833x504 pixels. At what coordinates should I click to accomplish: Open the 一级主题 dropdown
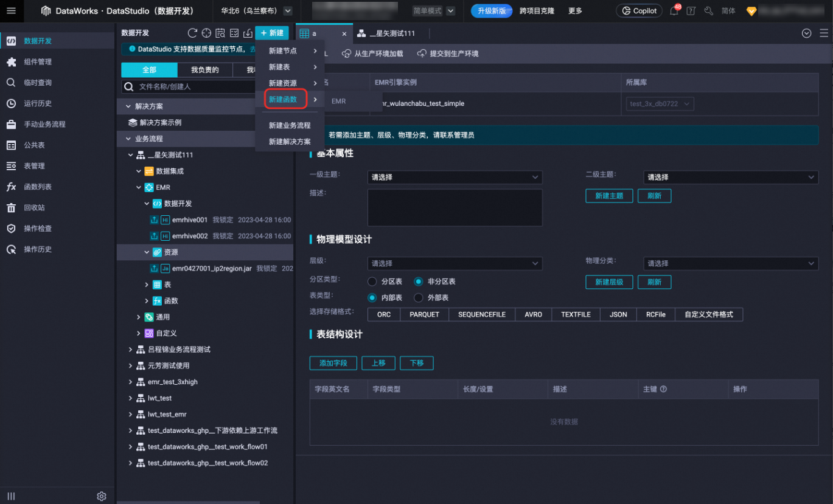(455, 178)
